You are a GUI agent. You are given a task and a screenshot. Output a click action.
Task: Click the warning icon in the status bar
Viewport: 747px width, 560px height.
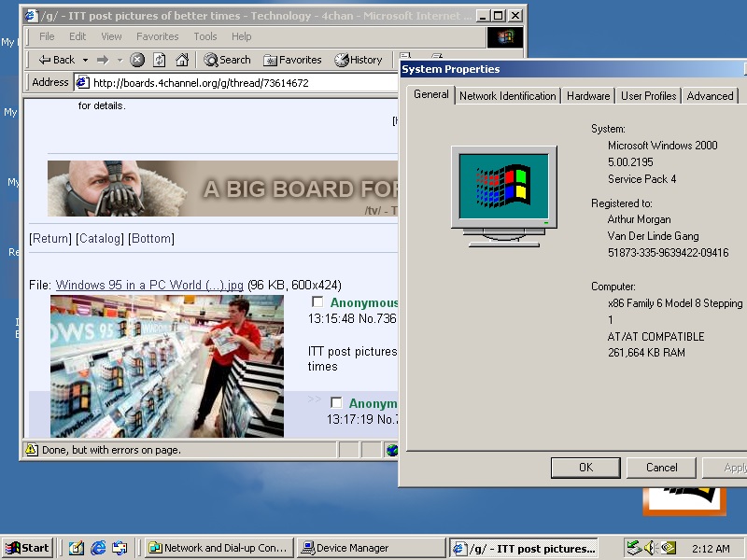click(x=32, y=450)
